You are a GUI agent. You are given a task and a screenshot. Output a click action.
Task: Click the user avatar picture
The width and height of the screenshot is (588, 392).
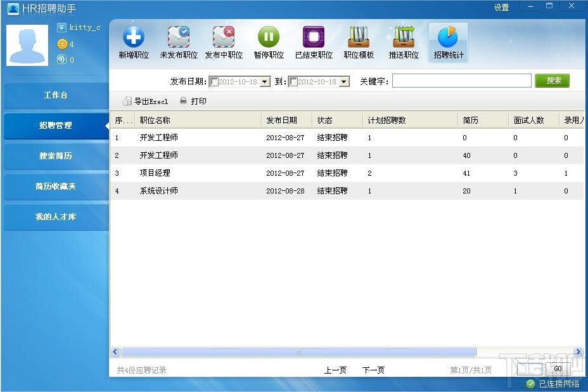point(27,45)
